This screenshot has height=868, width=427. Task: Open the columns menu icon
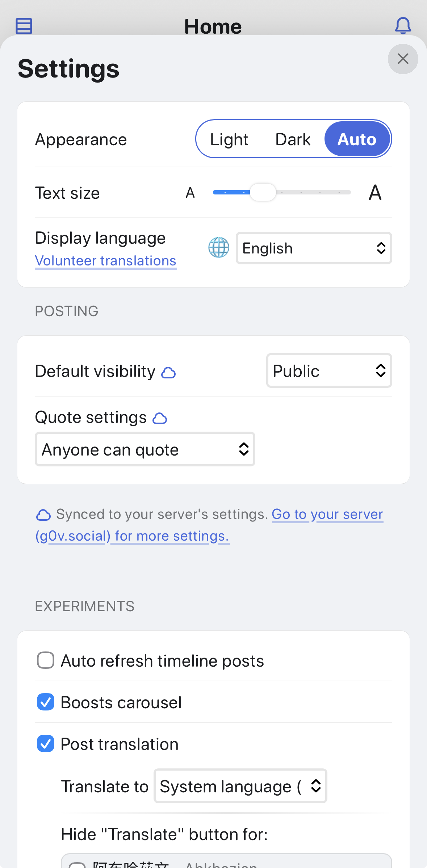24,26
